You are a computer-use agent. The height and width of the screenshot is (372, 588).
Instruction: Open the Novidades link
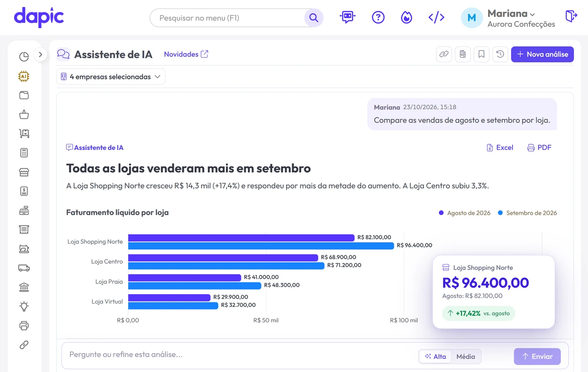coord(186,54)
